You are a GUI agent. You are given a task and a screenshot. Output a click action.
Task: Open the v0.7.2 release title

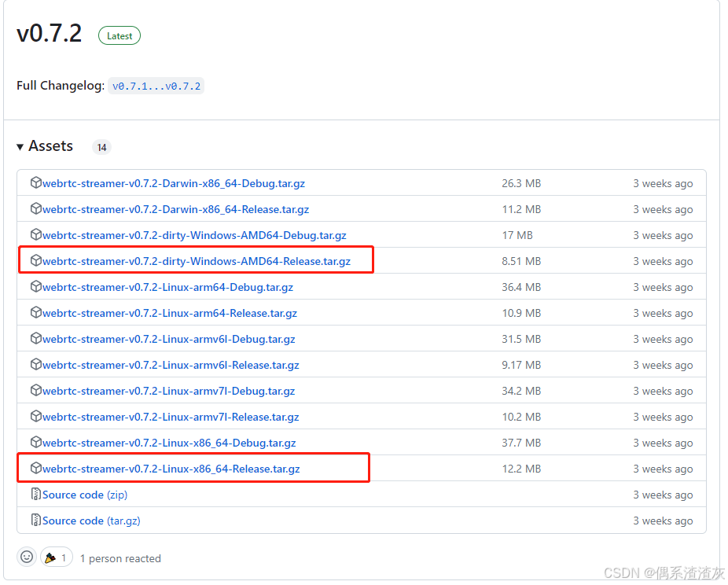coord(50,34)
